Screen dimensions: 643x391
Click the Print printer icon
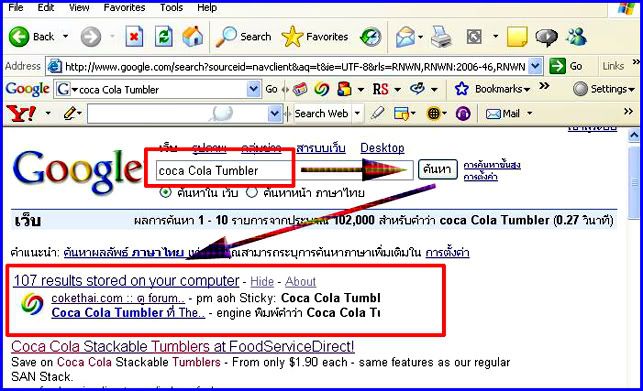coord(441,37)
